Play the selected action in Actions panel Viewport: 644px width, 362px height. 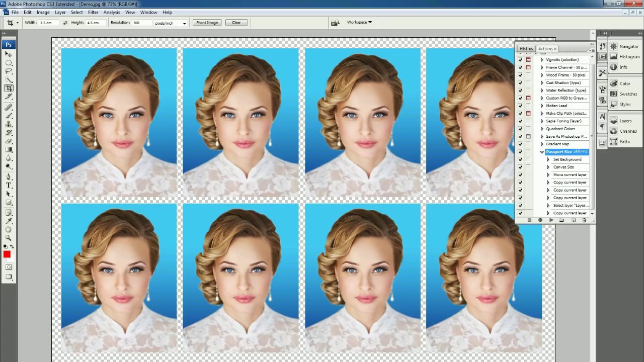pos(551,220)
